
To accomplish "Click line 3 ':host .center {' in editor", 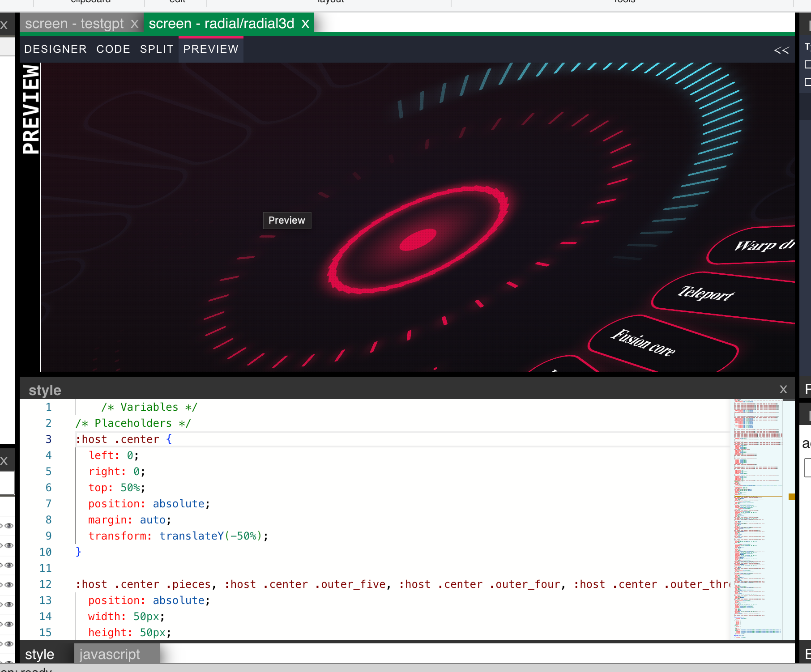I will point(124,439).
